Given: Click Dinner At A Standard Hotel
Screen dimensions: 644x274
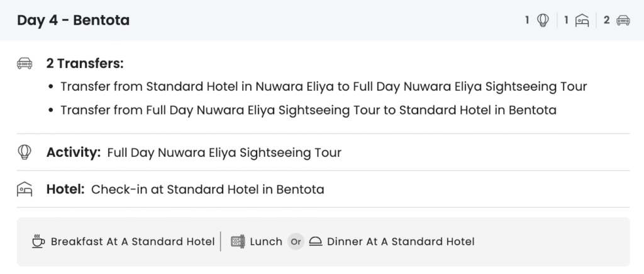Looking at the screenshot, I should tap(401, 241).
